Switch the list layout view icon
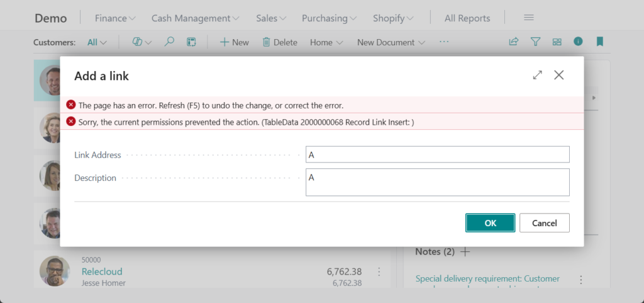The image size is (644, 303). coord(557,42)
